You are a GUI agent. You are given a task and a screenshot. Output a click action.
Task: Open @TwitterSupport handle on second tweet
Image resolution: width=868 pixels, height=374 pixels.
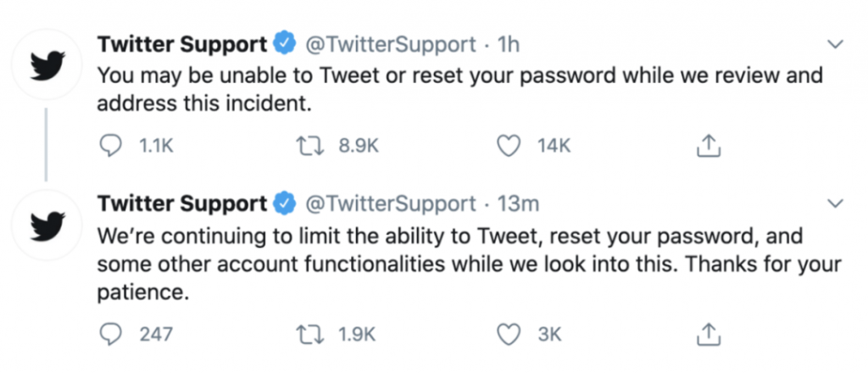point(390,205)
